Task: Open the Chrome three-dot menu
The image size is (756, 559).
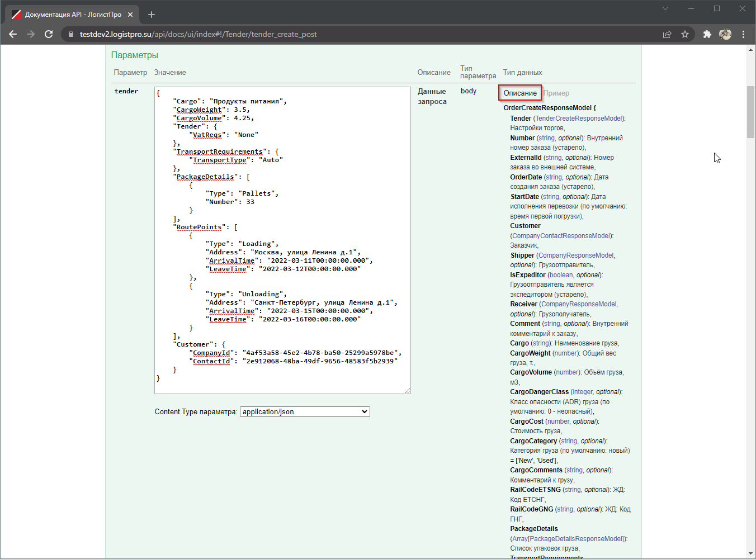Action: [743, 34]
